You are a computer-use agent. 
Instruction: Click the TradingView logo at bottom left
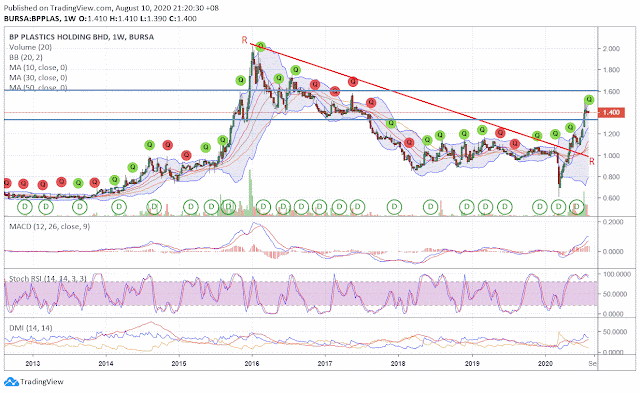(34, 382)
